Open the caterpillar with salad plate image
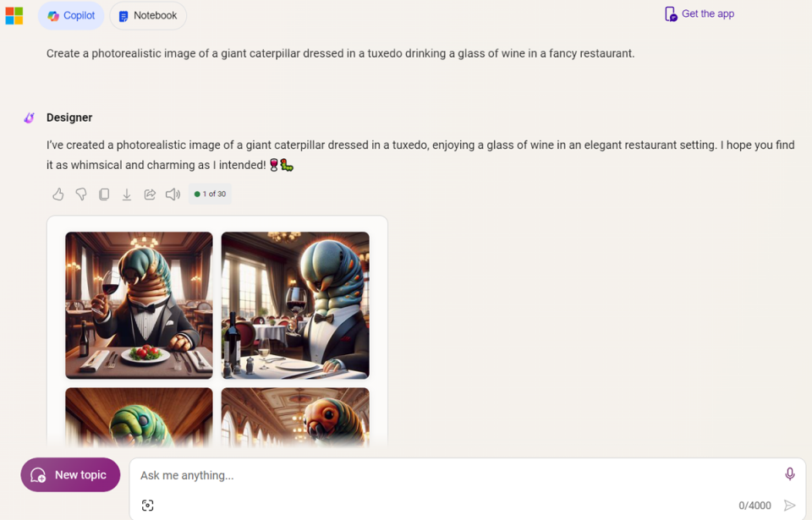This screenshot has width=812, height=520. coord(139,305)
